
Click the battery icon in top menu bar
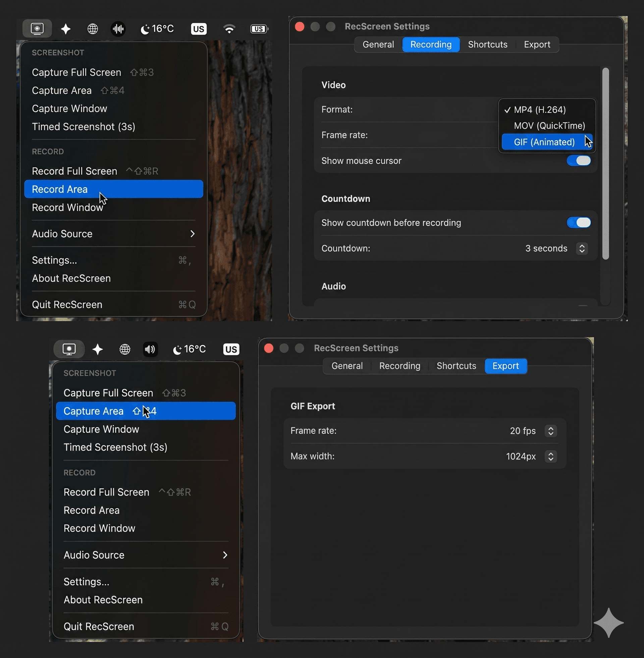tap(259, 29)
